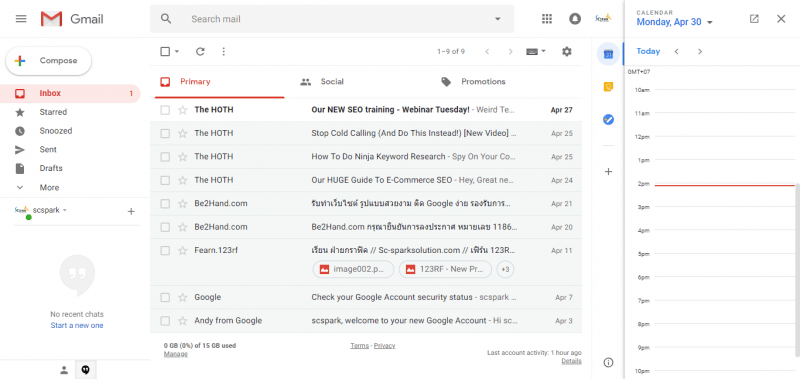Tick the Andy from Google email checkbox
This screenshot has width=800, height=383.
[165, 321]
